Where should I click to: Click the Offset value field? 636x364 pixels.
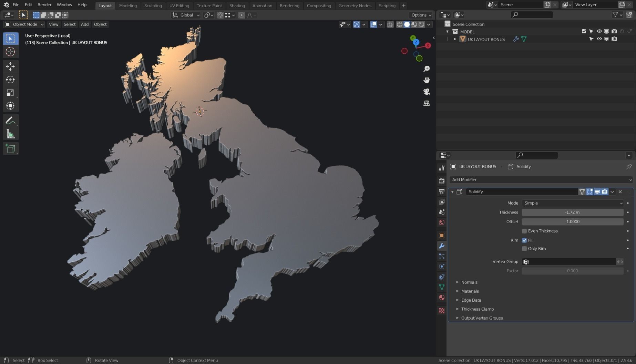click(x=573, y=222)
